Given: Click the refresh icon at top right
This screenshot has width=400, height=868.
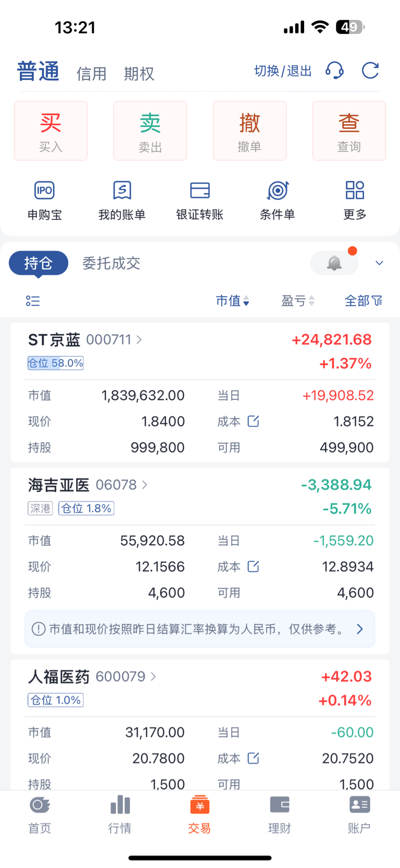Looking at the screenshot, I should pos(370,70).
